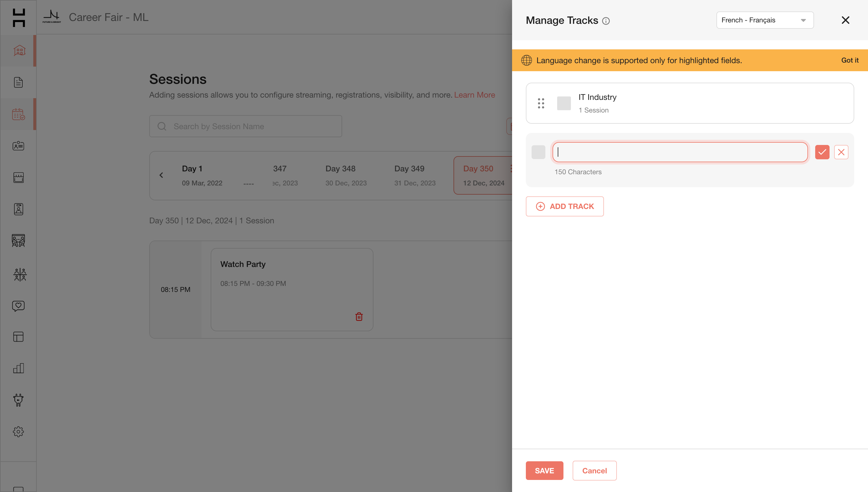Viewport: 868px width, 492px height.
Task: Open the networking lounge sidebar icon
Action: [20, 274]
